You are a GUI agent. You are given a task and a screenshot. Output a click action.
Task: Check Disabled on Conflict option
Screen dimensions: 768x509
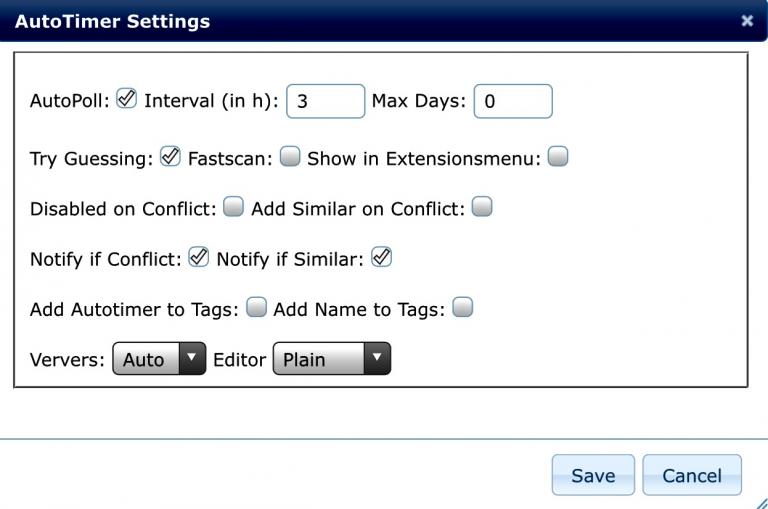click(233, 207)
